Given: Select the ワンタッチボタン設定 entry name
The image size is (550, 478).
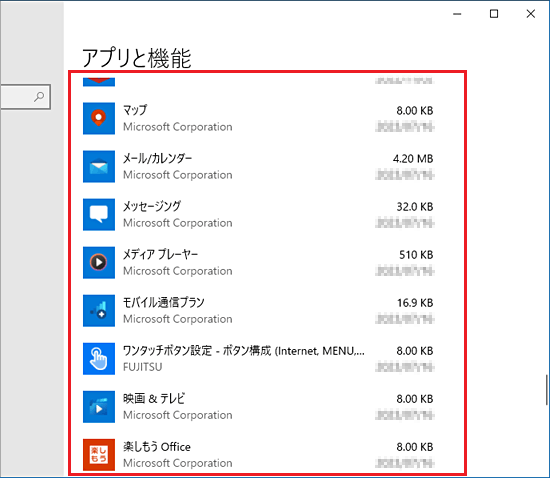Looking at the screenshot, I should 244,351.
